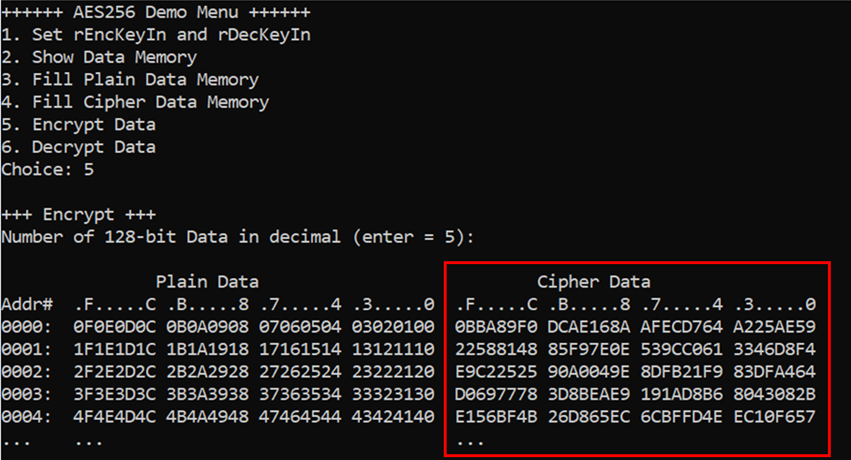Place cursor at Number of 128-bit Data prompt
The height and width of the screenshot is (460, 851).
click(238, 237)
